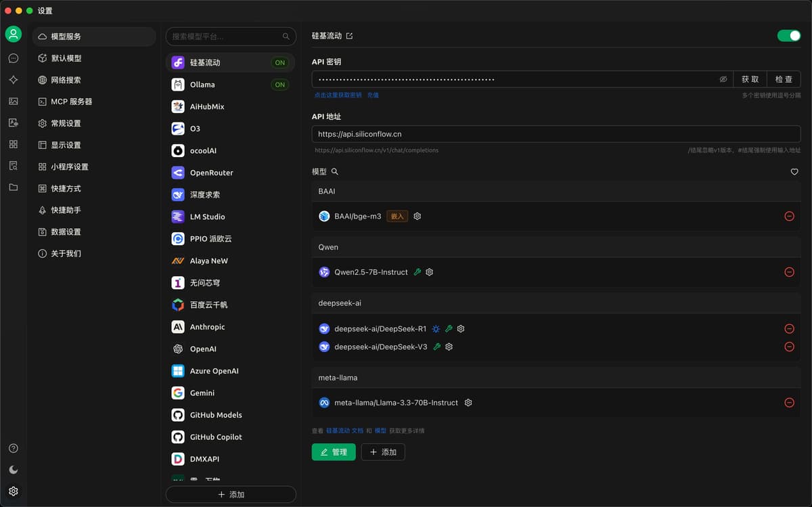Click 添加 button below provider list
The height and width of the screenshot is (507, 812).
[231, 495]
